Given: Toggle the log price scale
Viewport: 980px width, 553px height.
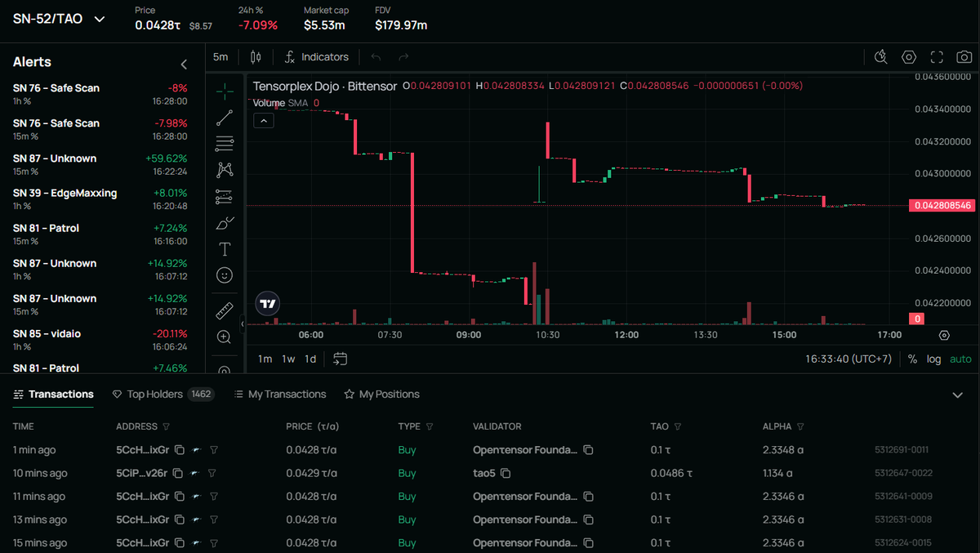Looking at the screenshot, I should [933, 359].
